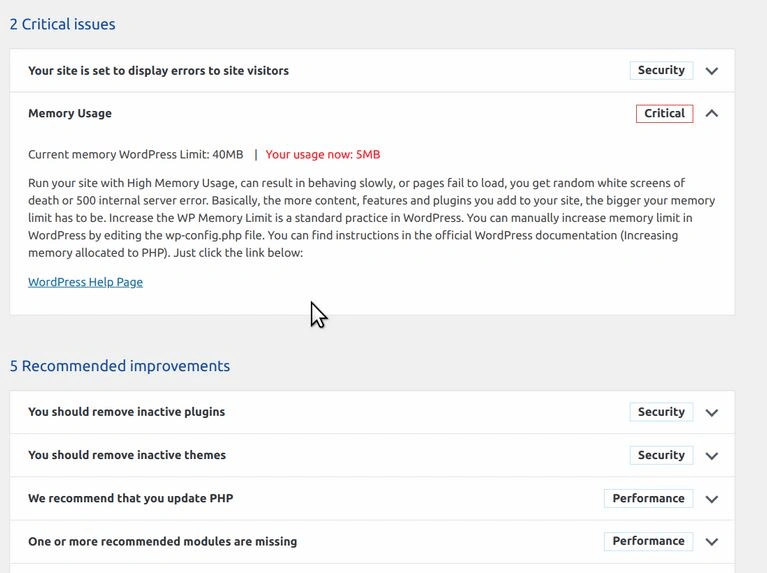Expand the inactive plugins chevron

(x=711, y=412)
